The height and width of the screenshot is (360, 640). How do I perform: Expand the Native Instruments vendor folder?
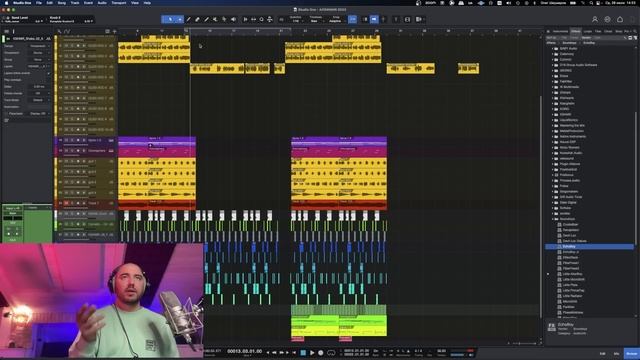click(553, 136)
